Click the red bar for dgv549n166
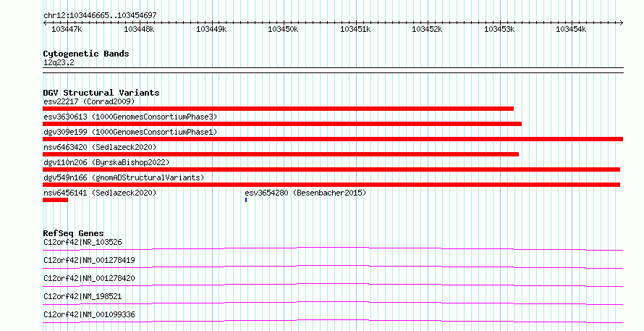This screenshot has width=644, height=331. point(331,185)
